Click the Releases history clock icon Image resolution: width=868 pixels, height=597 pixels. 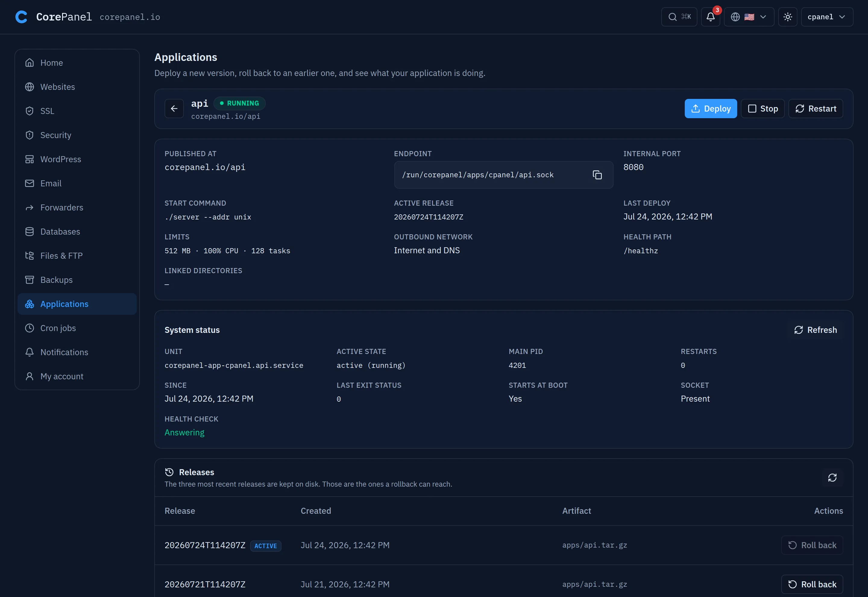[169, 472]
